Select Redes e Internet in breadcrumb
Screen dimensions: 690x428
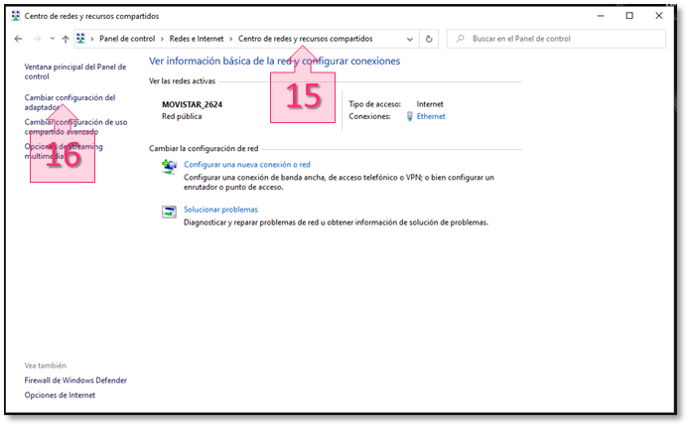pyautogui.click(x=197, y=39)
